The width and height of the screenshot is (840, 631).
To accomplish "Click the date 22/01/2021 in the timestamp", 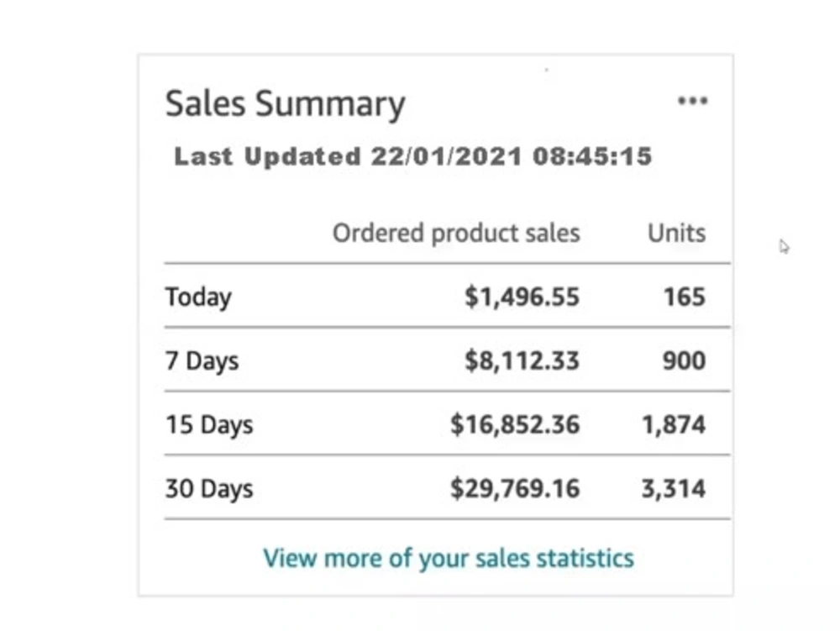I will point(446,156).
